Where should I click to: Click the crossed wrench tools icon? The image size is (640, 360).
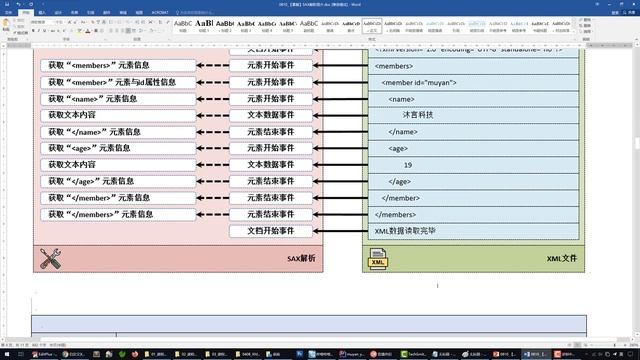coord(51,258)
